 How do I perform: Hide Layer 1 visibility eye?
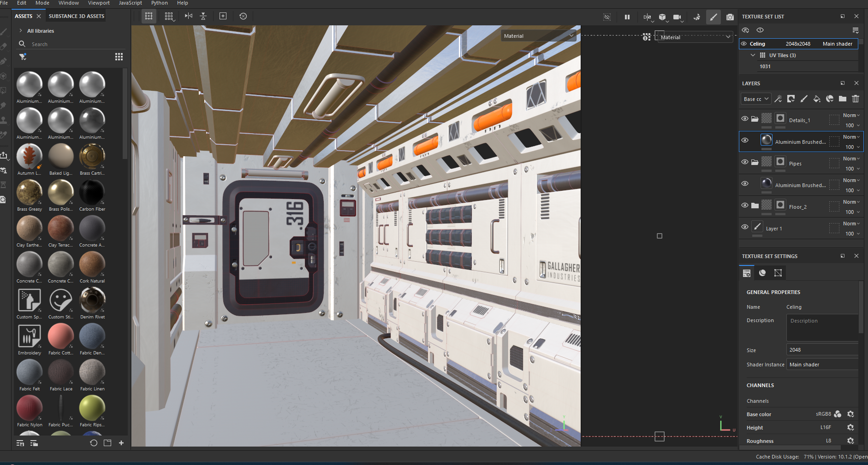point(745,227)
